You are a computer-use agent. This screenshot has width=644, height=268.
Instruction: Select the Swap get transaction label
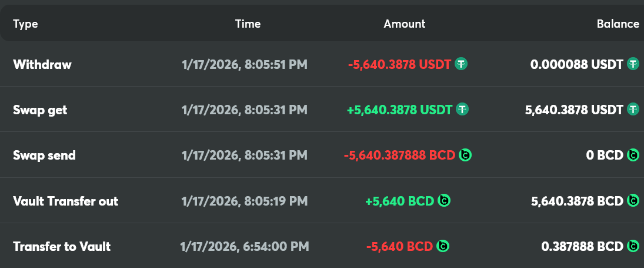click(40, 110)
